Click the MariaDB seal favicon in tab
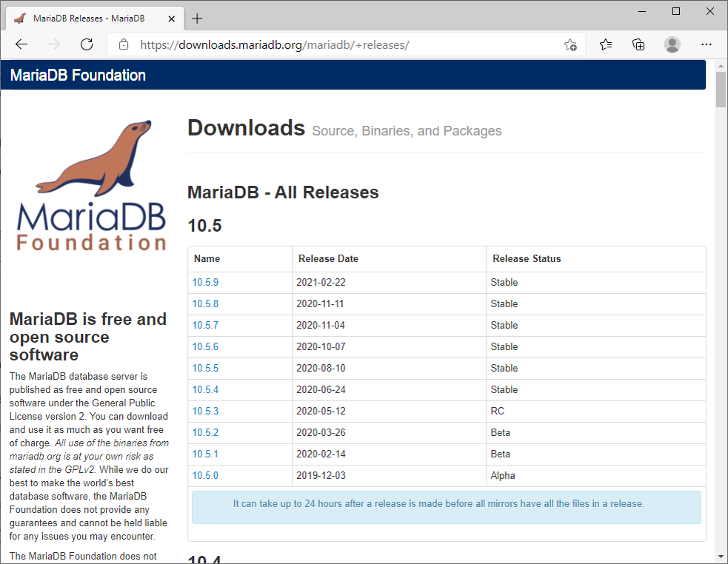Viewport: 728px width, 564px height. pos(19,19)
